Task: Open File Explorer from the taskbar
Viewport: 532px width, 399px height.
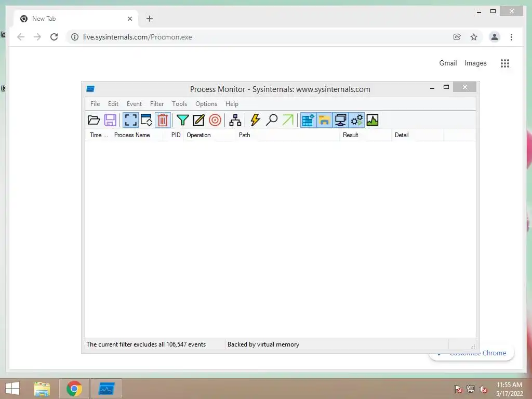Action: 42,389
